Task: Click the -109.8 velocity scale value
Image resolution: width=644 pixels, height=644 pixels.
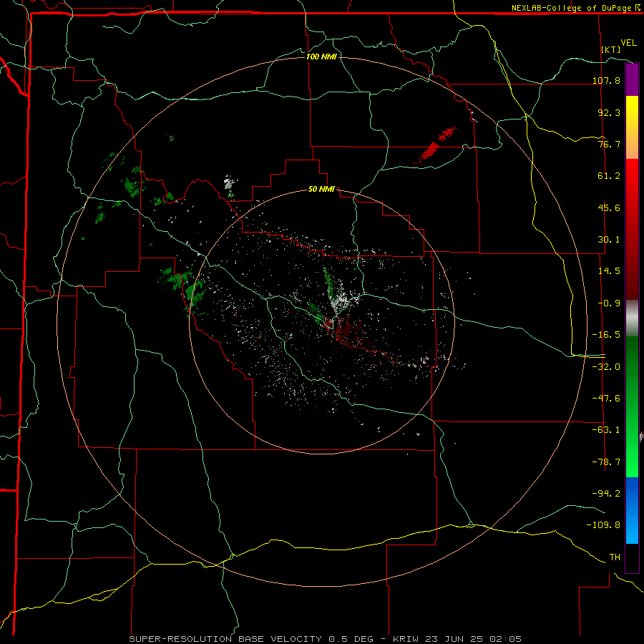Action: [603, 525]
